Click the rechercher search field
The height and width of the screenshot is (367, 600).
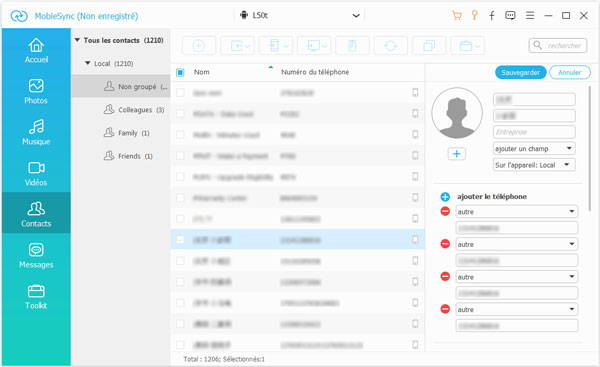pyautogui.click(x=558, y=46)
